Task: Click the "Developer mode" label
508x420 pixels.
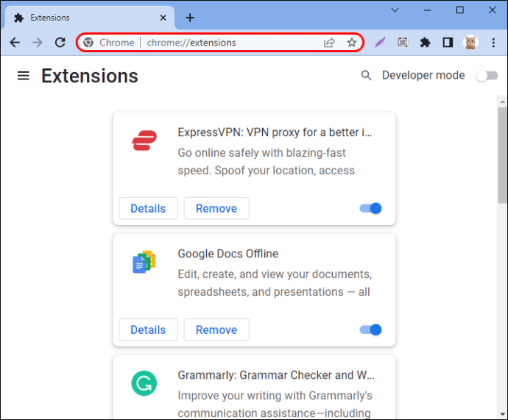Action: point(423,75)
